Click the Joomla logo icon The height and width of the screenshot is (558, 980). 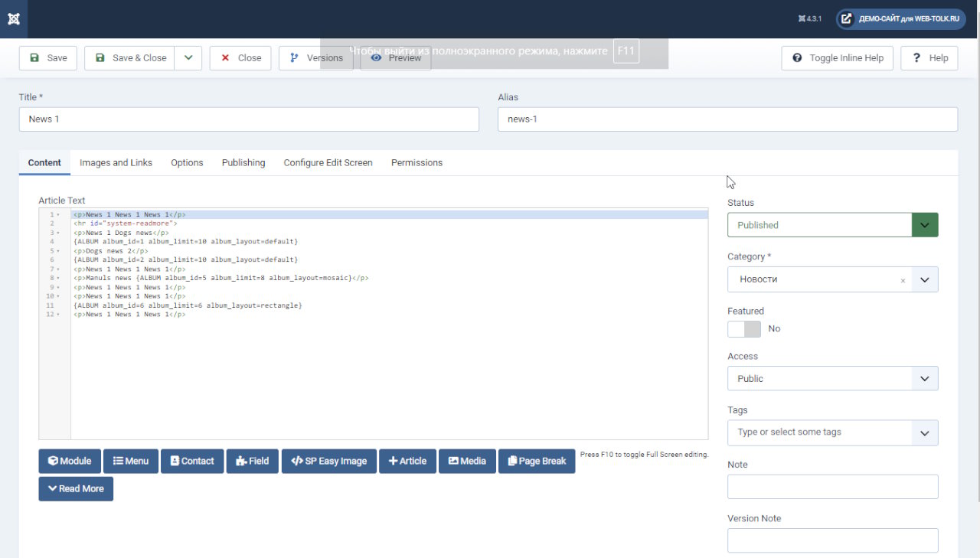click(x=14, y=19)
